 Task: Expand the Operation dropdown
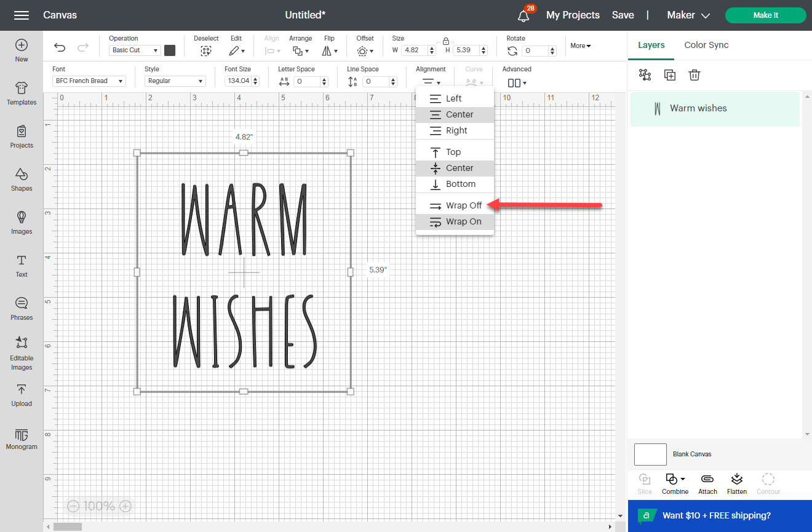coord(134,50)
